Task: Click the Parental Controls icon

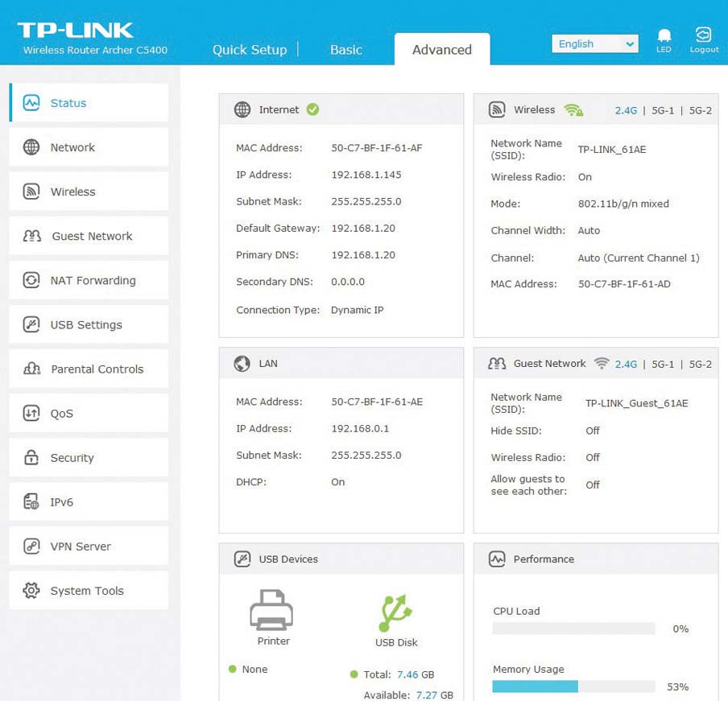Action: (32, 369)
